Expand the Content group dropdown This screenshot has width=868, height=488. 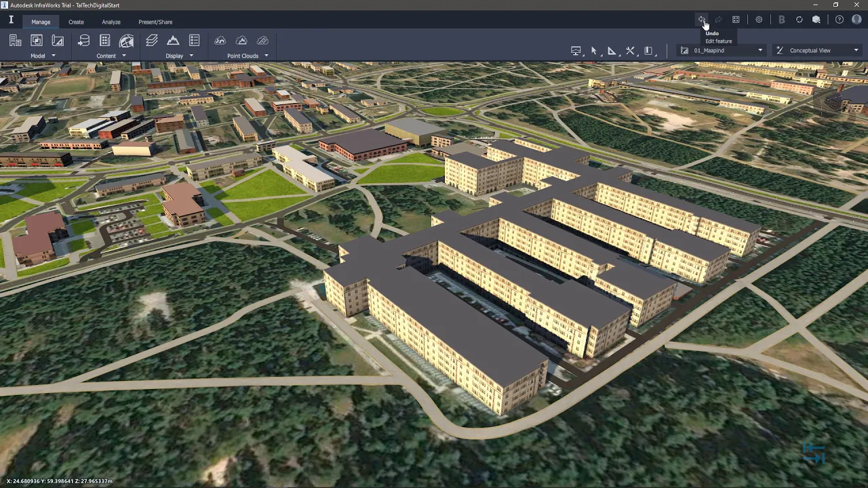pos(123,56)
